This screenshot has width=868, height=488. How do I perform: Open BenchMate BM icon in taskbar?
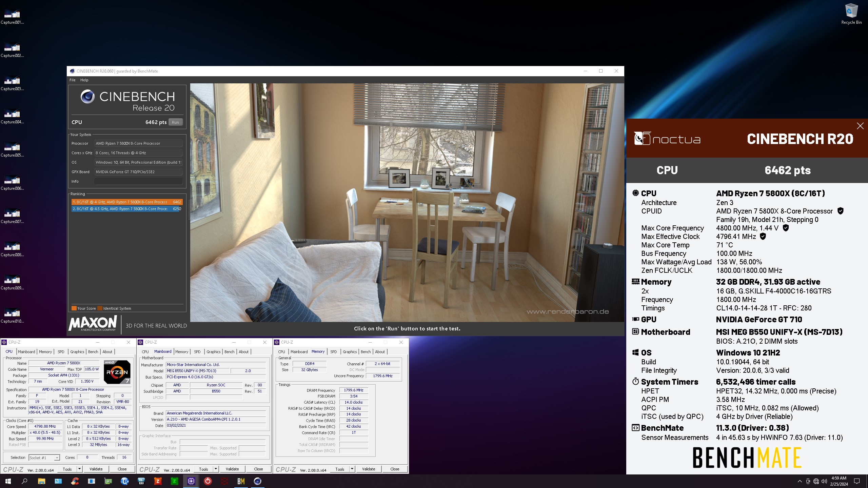pos(241,481)
